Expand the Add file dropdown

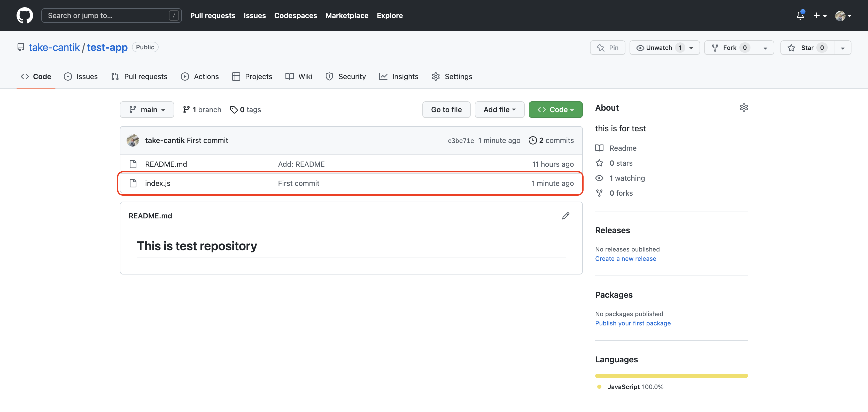pyautogui.click(x=499, y=110)
